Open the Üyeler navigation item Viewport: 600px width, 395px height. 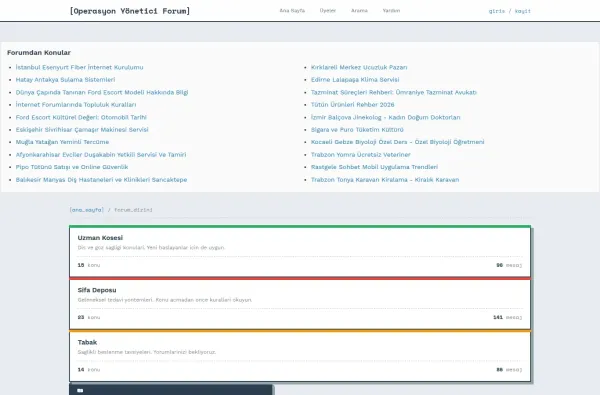328,11
